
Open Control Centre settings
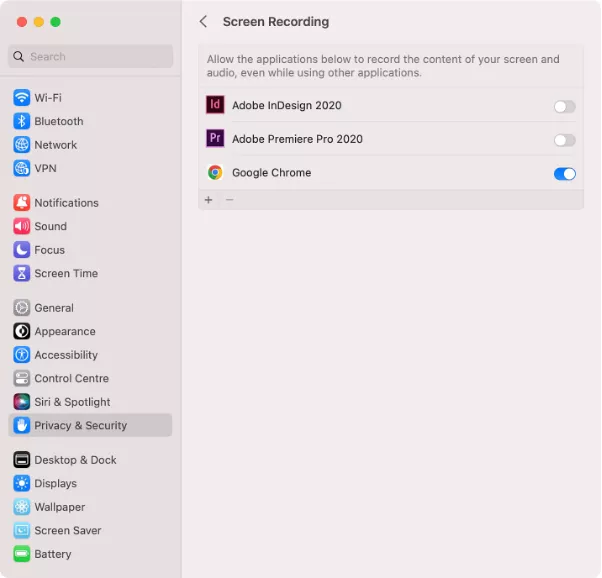coord(71,378)
